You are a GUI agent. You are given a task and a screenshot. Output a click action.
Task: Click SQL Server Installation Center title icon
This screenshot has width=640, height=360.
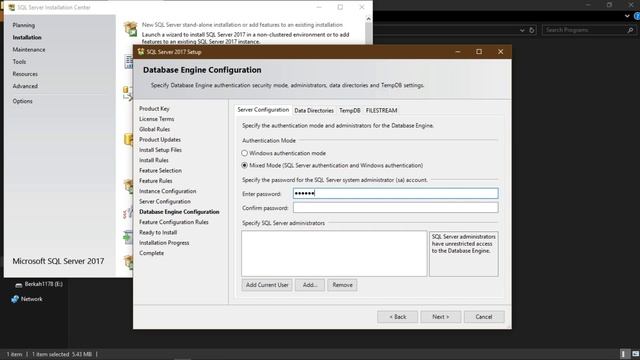tap(11, 7)
